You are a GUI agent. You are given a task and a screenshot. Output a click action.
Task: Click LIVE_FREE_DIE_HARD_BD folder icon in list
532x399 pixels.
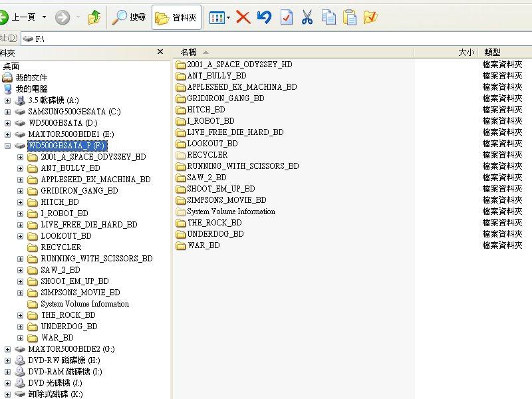pyautogui.click(x=181, y=132)
